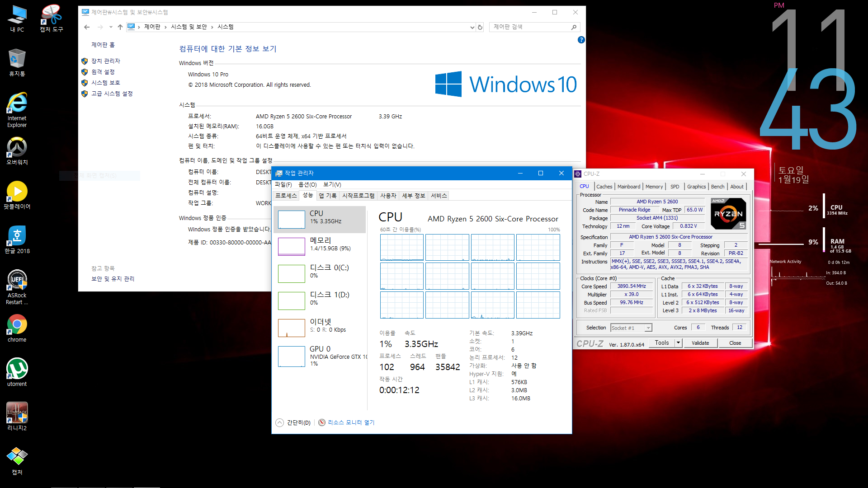Screen dimensions: 868x488
Task: Click the 리소스 모니터 icon in Task Manager
Action: pos(322,422)
